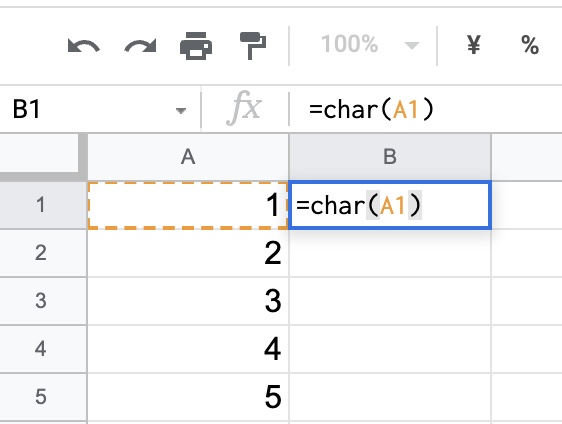Click the fx function icon

(x=244, y=108)
